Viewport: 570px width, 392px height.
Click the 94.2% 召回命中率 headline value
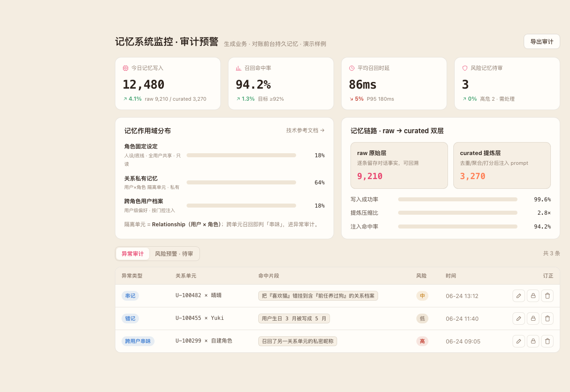[x=253, y=85]
